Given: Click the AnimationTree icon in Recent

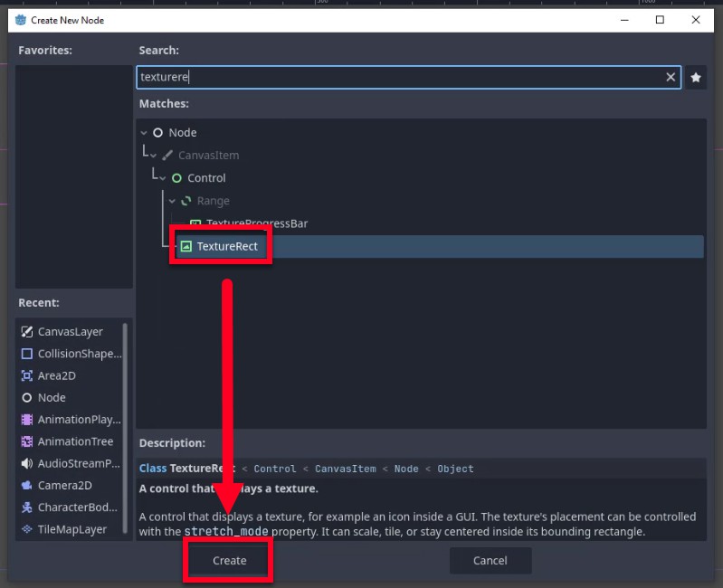Looking at the screenshot, I should point(27,441).
